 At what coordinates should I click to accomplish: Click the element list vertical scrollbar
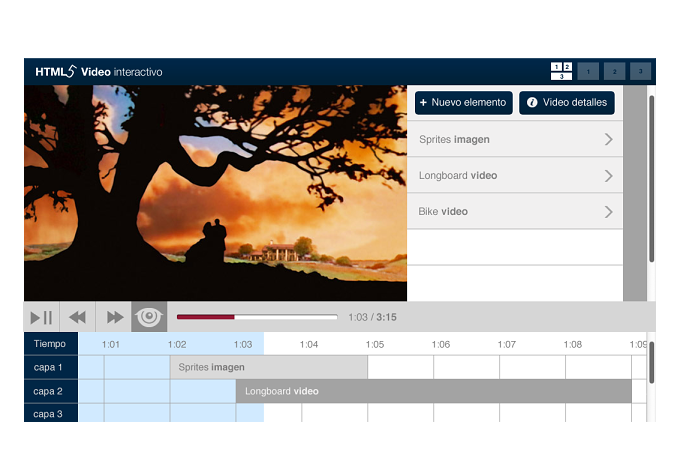[x=651, y=178]
